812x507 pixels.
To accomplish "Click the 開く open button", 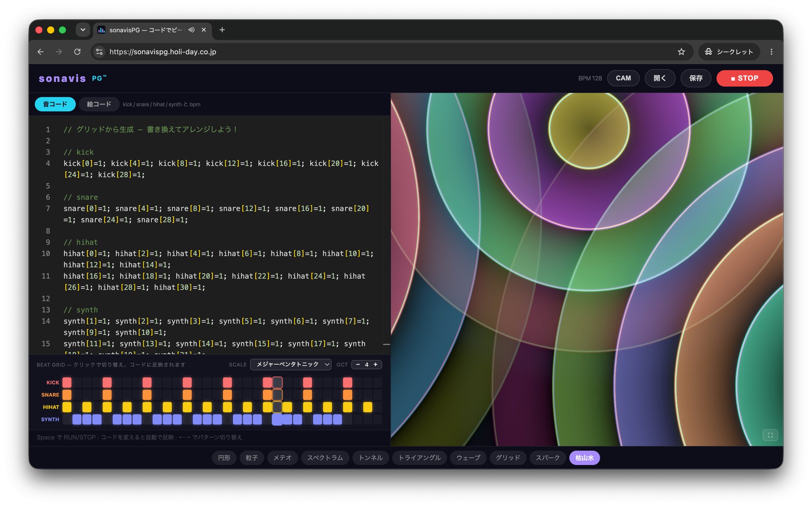I will pos(660,78).
